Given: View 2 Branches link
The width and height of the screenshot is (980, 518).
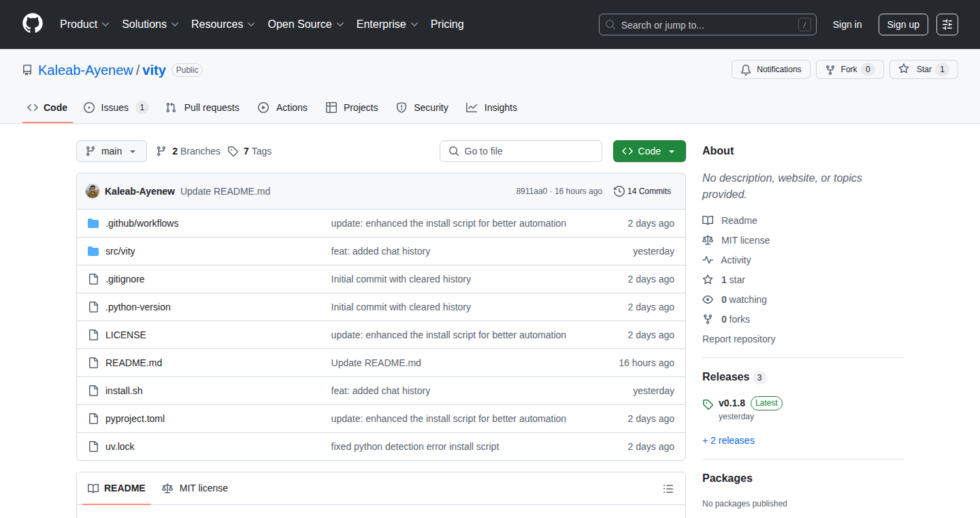Looking at the screenshot, I should click(x=189, y=151).
